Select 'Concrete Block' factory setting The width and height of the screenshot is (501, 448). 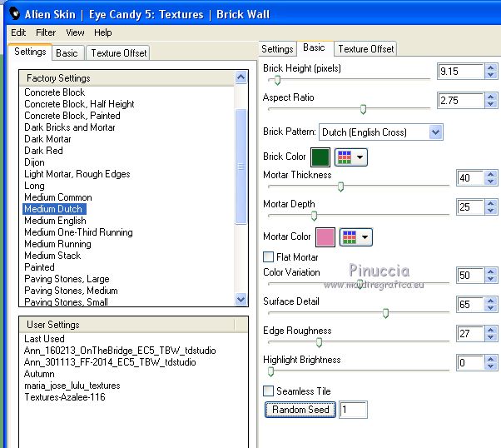[55, 92]
